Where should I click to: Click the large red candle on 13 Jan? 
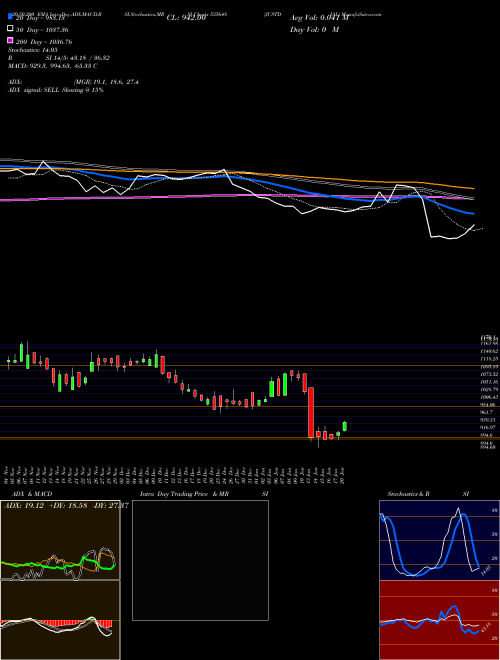tap(311, 413)
